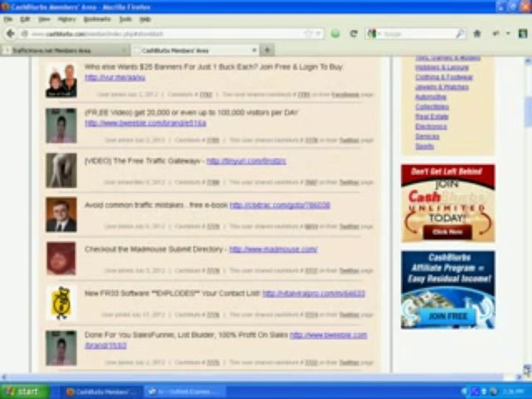This screenshot has width=532, height=399.
Task: Open the free e-book traffic mistakes link
Action: click(280, 205)
